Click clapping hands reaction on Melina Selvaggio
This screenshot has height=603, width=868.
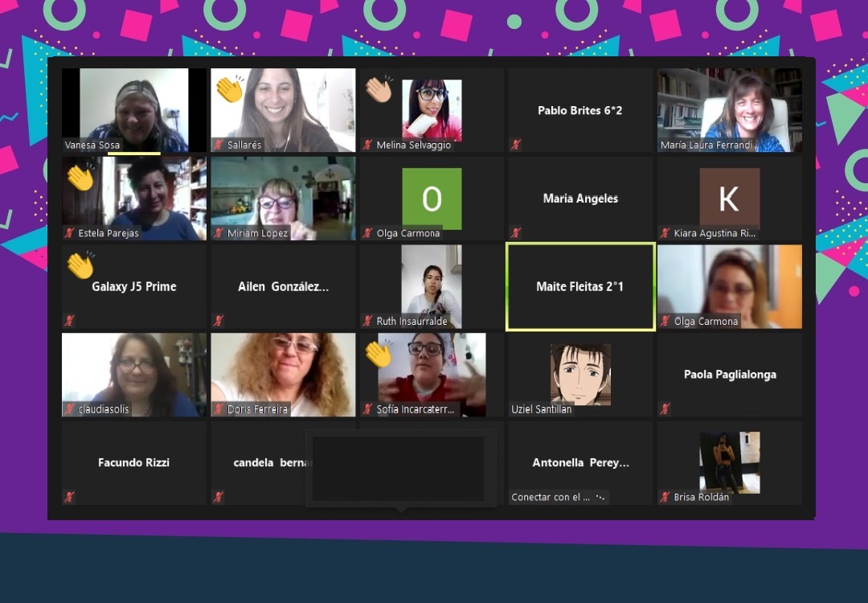[378, 89]
